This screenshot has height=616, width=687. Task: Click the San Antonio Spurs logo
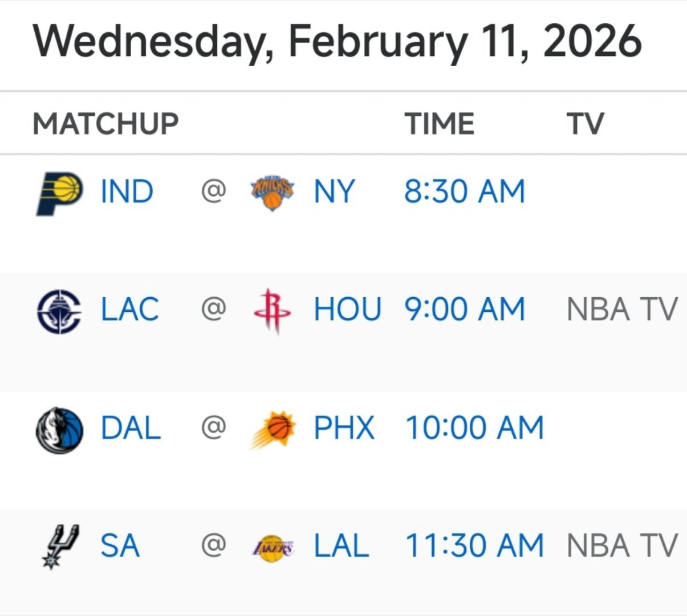59,546
